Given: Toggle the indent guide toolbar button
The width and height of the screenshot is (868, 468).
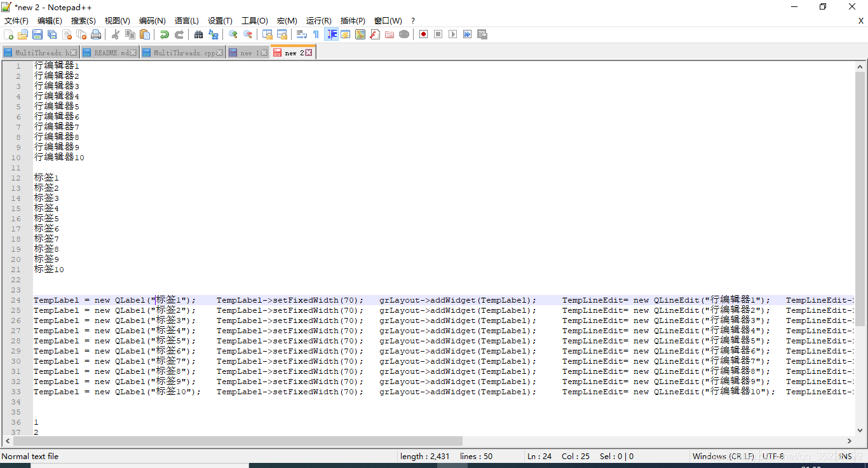Looking at the screenshot, I should [x=331, y=34].
